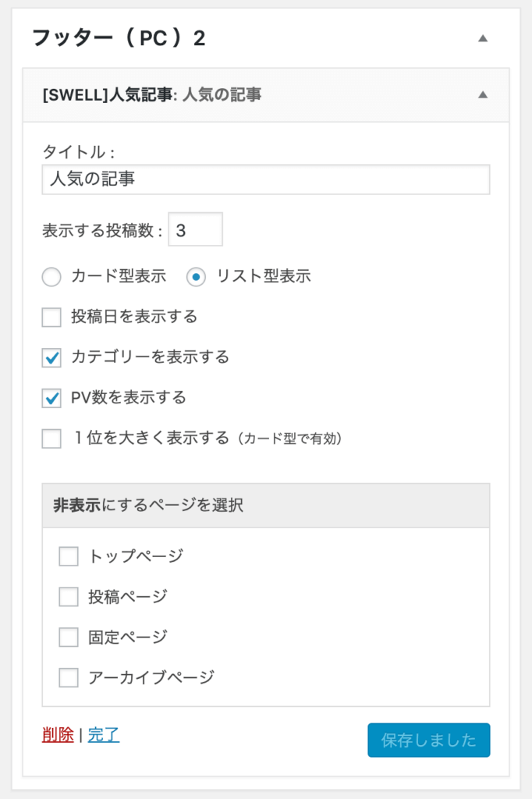Select リスト型表示 radio button
The image size is (532, 799).
coord(197,277)
